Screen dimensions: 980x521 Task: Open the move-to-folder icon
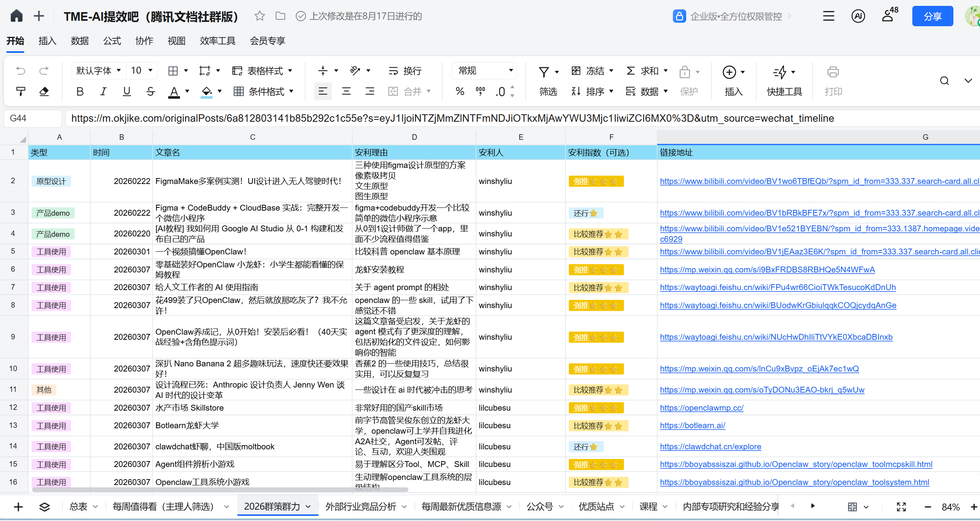(x=280, y=16)
